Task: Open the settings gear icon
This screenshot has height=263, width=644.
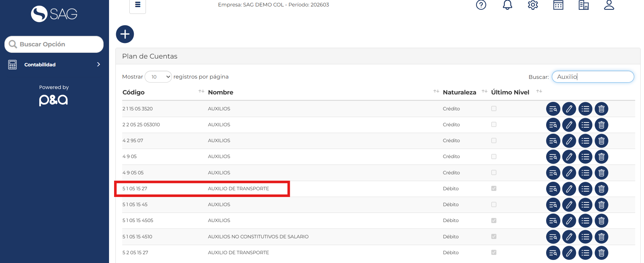Action: click(533, 5)
